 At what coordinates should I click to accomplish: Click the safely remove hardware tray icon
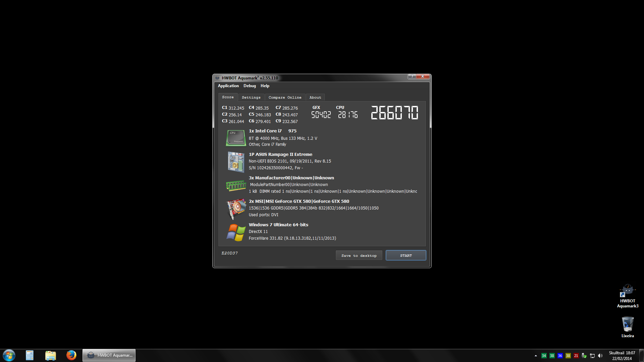(x=584, y=356)
